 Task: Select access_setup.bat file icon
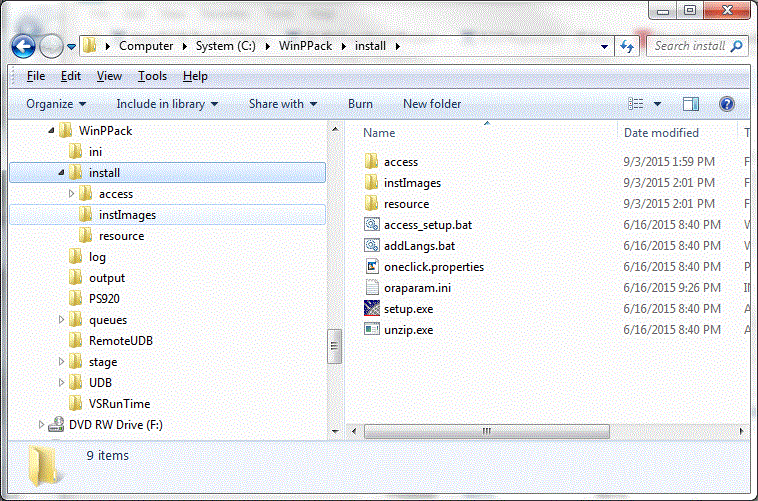372,224
